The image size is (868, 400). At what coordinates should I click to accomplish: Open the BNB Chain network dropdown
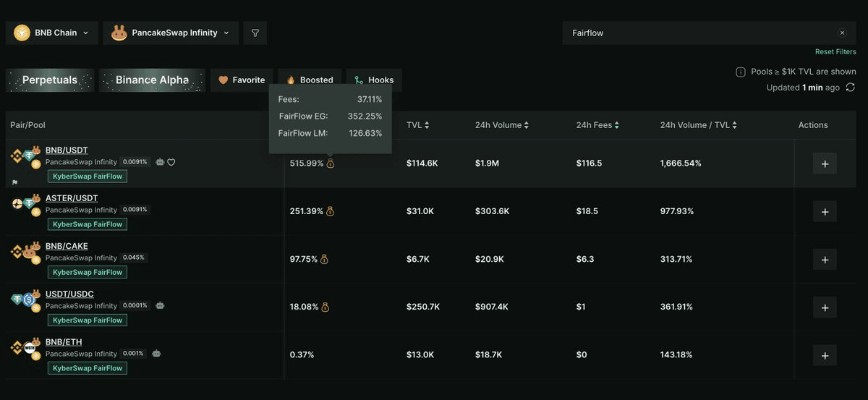coord(51,33)
